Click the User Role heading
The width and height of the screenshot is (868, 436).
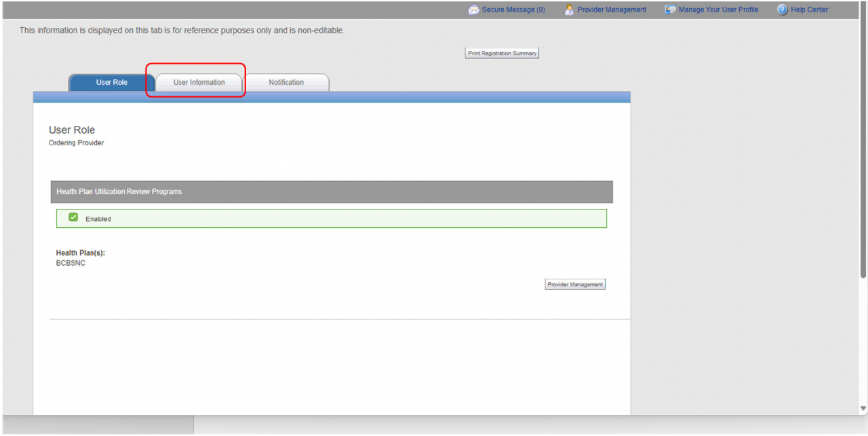point(72,130)
